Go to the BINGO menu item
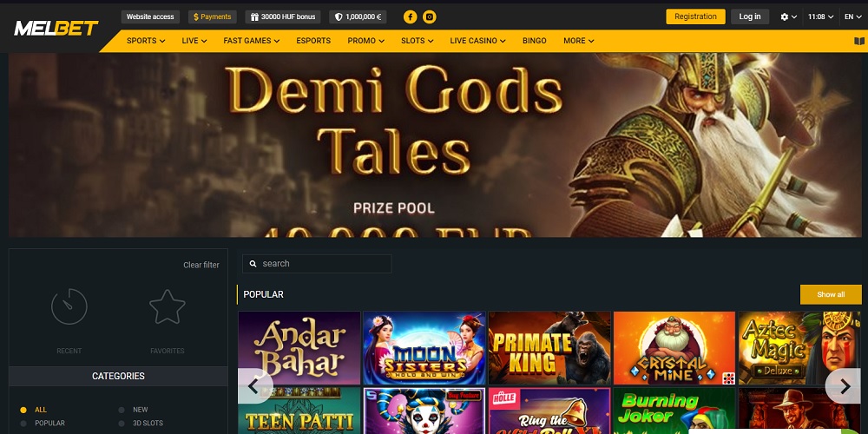Screen dimensions: 868x434 (x=534, y=41)
